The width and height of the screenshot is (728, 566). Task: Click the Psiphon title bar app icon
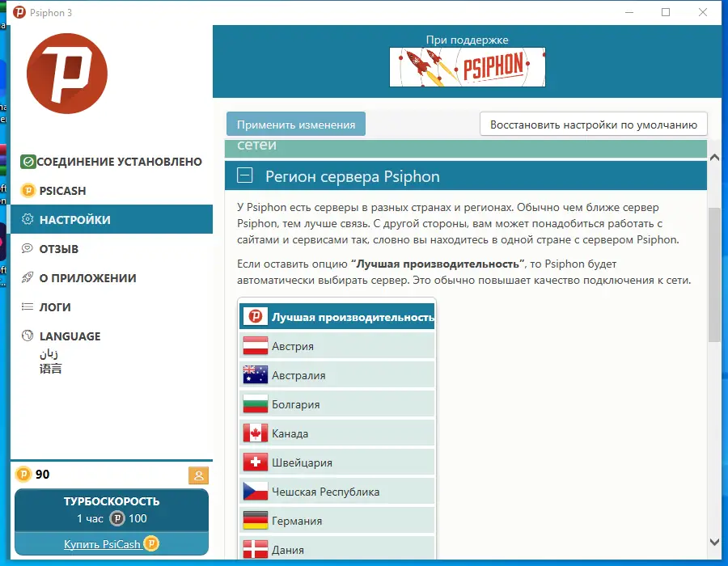(19, 12)
